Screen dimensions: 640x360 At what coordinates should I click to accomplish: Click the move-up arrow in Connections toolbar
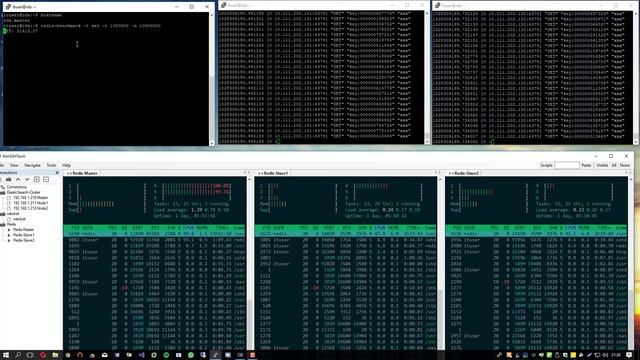pos(18,180)
